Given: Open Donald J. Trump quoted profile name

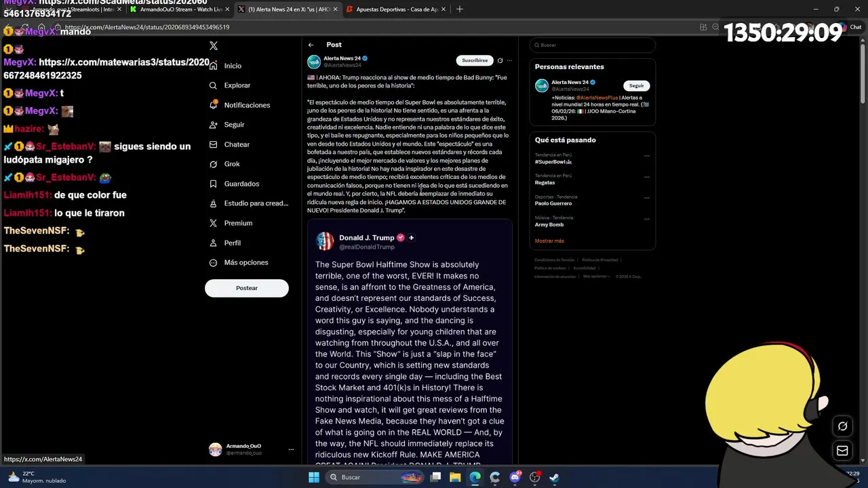Looking at the screenshot, I should [x=366, y=238].
